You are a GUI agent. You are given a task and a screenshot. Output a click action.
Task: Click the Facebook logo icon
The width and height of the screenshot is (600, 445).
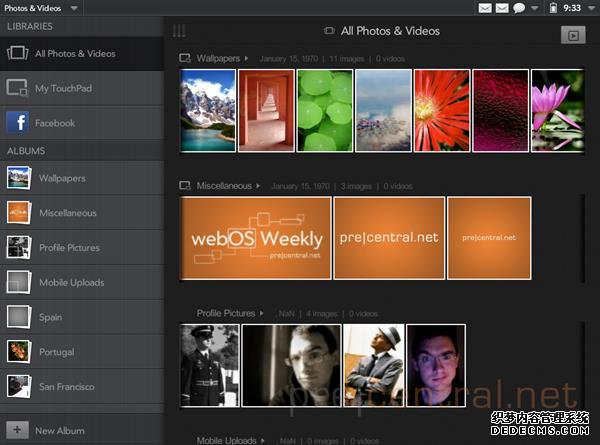(17, 123)
